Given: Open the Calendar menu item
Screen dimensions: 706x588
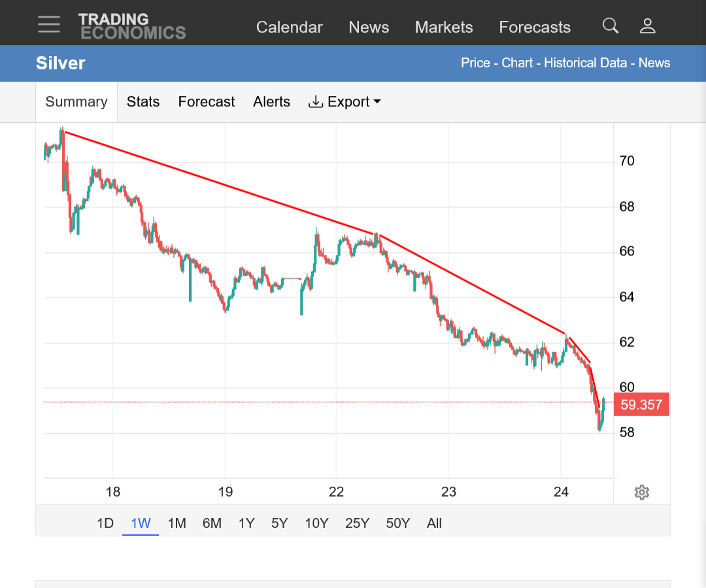Looking at the screenshot, I should coord(290,27).
